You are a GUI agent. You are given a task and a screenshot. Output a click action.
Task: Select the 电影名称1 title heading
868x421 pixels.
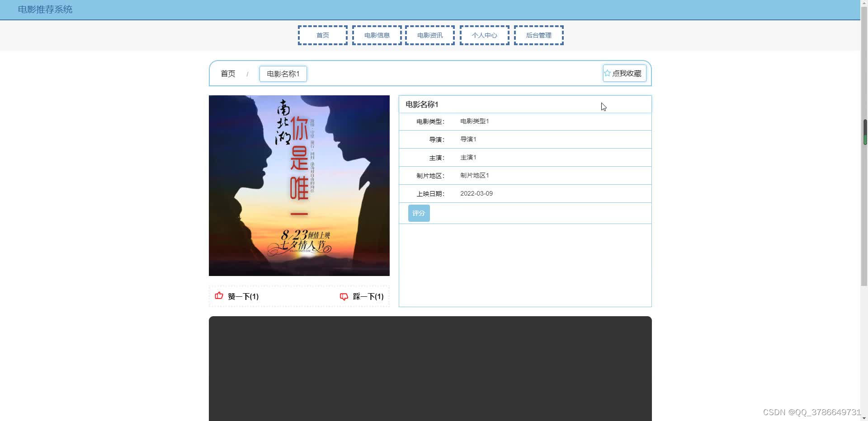pyautogui.click(x=422, y=104)
